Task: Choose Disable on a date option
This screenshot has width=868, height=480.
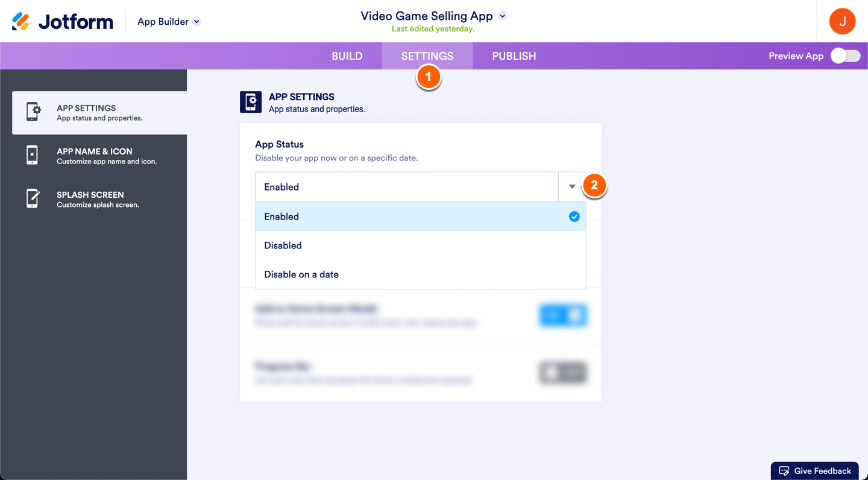Action: (301, 274)
